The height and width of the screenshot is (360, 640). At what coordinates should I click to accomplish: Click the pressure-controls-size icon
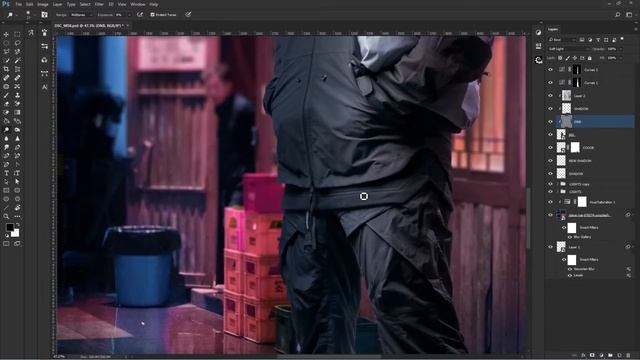click(188, 15)
